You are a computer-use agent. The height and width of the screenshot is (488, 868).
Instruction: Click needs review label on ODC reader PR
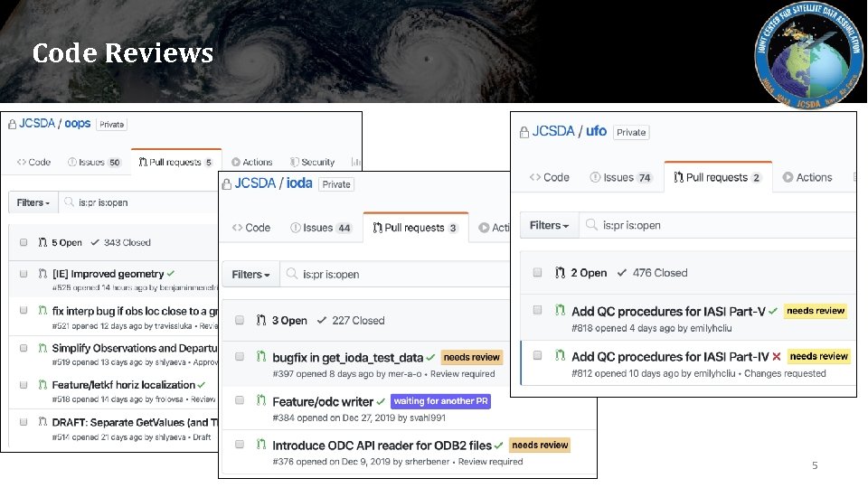(540, 445)
